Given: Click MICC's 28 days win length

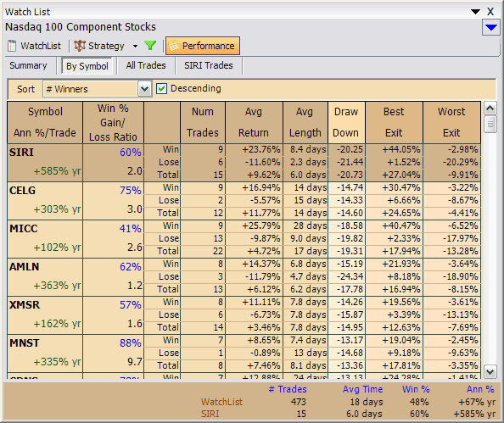Looking at the screenshot, I should coord(310,225).
